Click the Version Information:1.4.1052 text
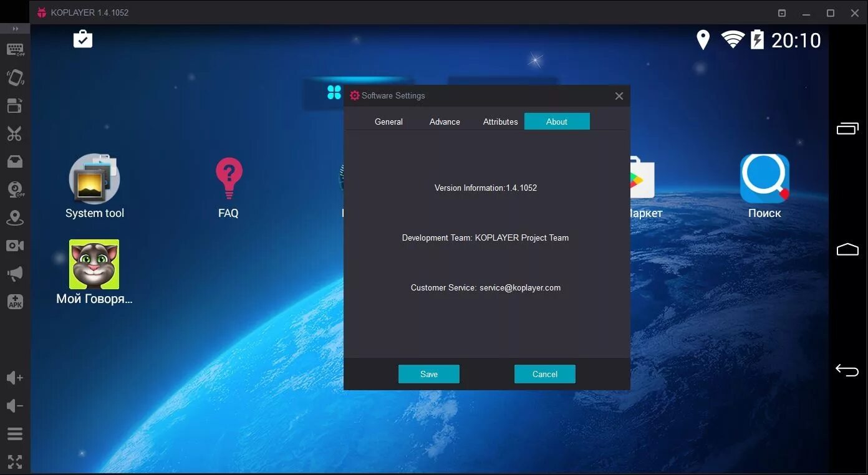This screenshot has width=868, height=475. (x=486, y=188)
